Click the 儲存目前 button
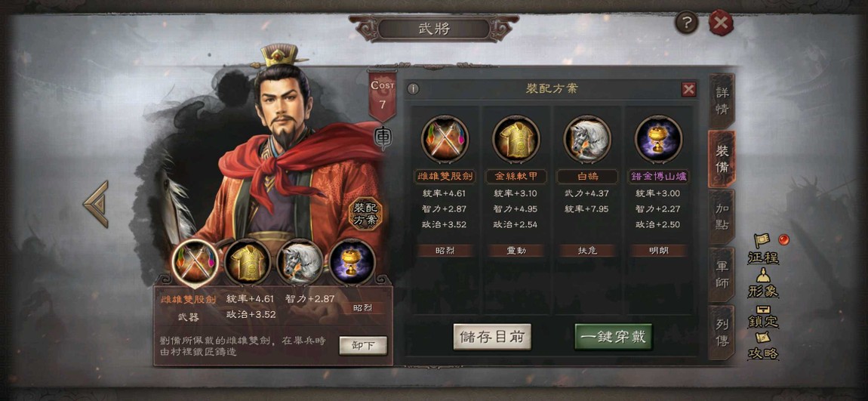The image size is (868, 401). pyautogui.click(x=492, y=337)
